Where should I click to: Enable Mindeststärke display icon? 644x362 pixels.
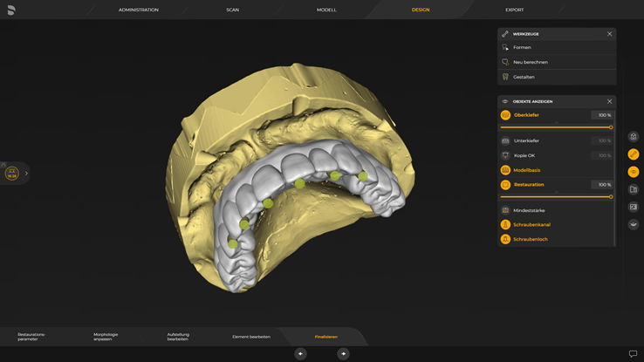click(505, 210)
